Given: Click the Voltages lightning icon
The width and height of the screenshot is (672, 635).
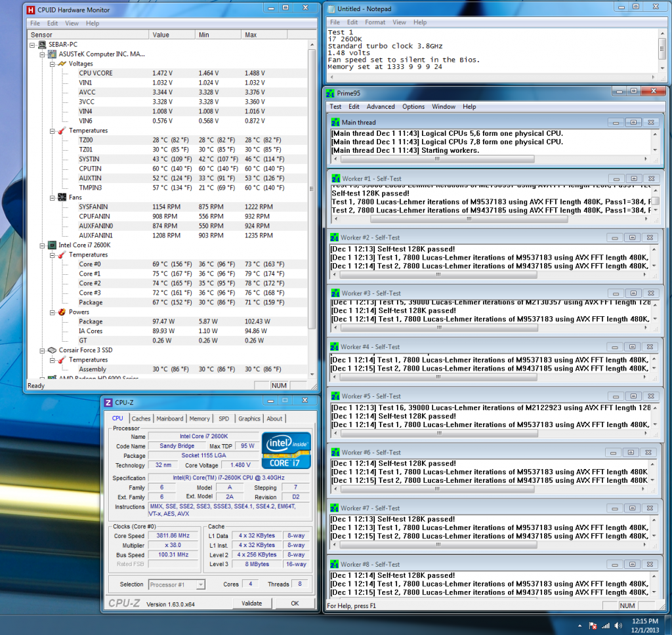Looking at the screenshot, I should click(x=62, y=64).
